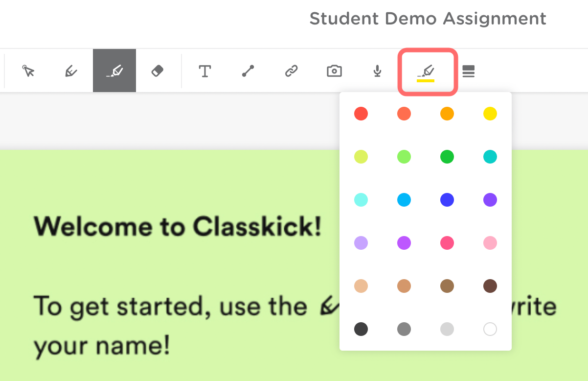
Task: Pick the royal blue color swatch
Action: tap(447, 200)
